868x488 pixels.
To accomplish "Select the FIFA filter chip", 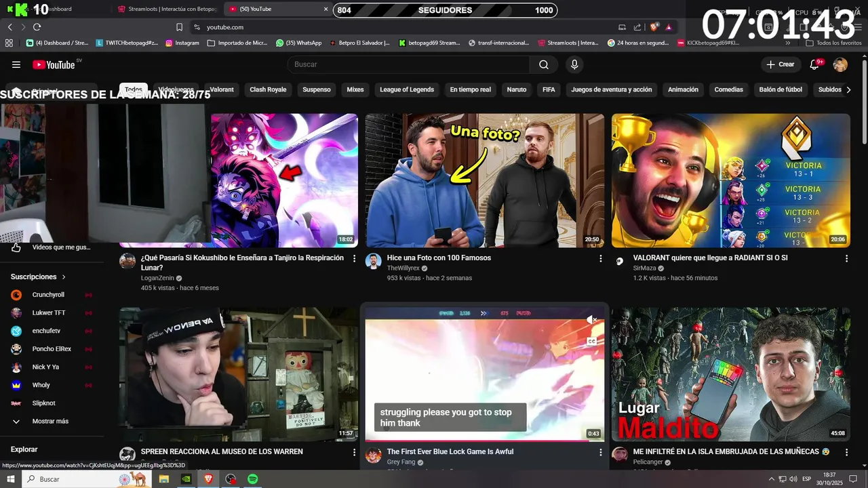I will click(549, 89).
